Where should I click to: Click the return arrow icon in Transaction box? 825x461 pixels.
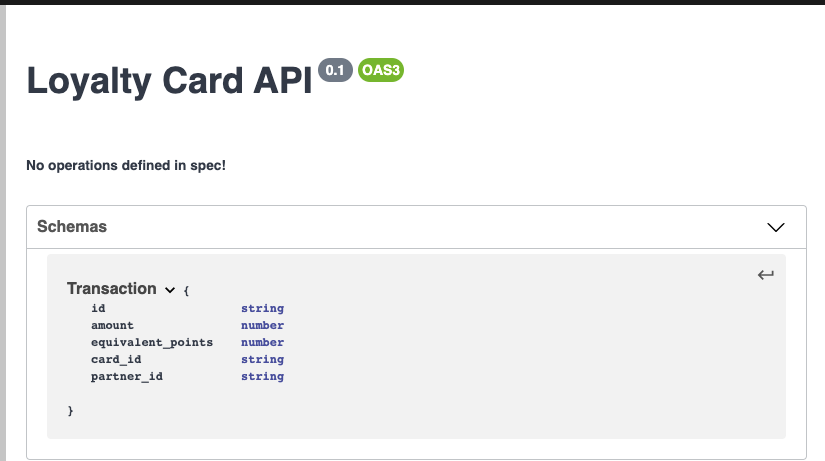765,275
